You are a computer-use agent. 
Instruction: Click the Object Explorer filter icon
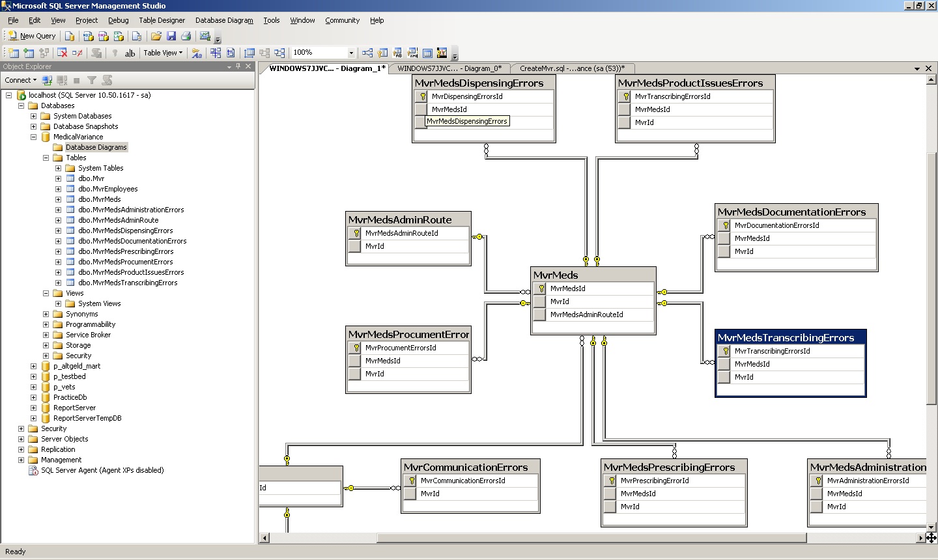point(92,80)
